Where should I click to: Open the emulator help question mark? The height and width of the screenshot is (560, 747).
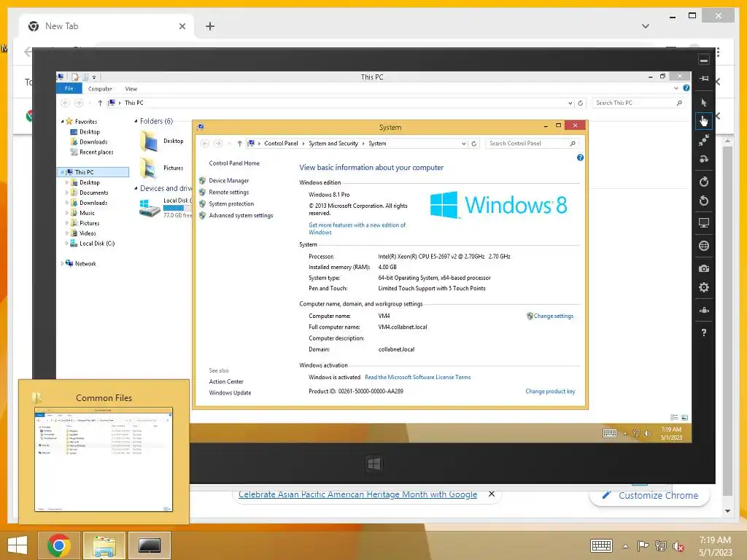click(704, 332)
